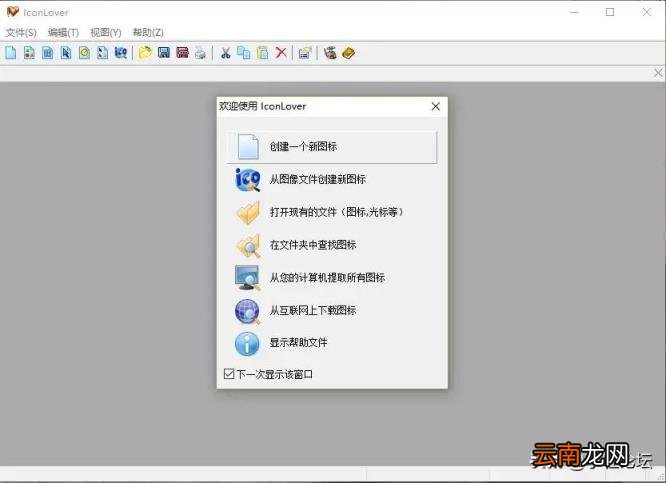Click the globe icon beside 从互联网上下载图标
This screenshot has width=666, height=483.
pos(247,311)
